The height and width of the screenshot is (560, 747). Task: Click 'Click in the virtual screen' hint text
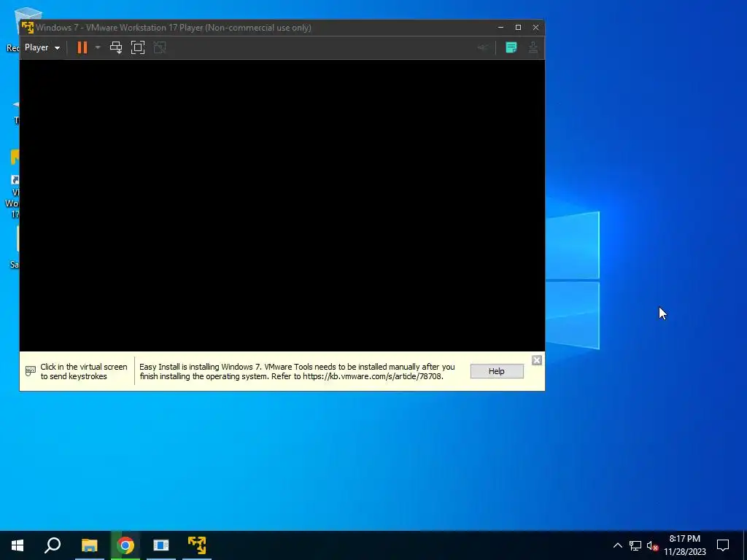coord(84,371)
